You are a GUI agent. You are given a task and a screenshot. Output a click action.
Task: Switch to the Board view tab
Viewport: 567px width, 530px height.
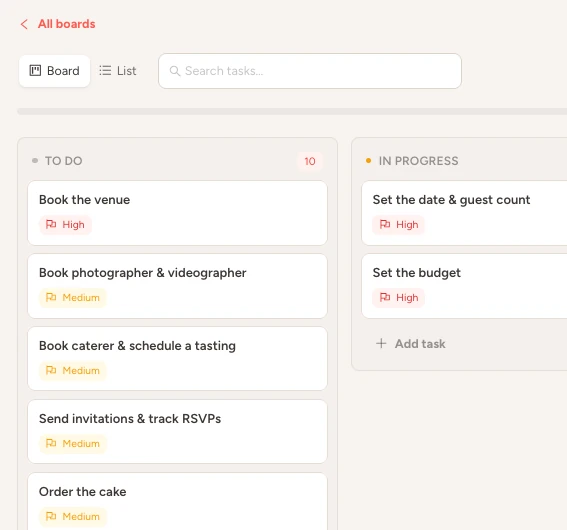[x=55, y=71]
